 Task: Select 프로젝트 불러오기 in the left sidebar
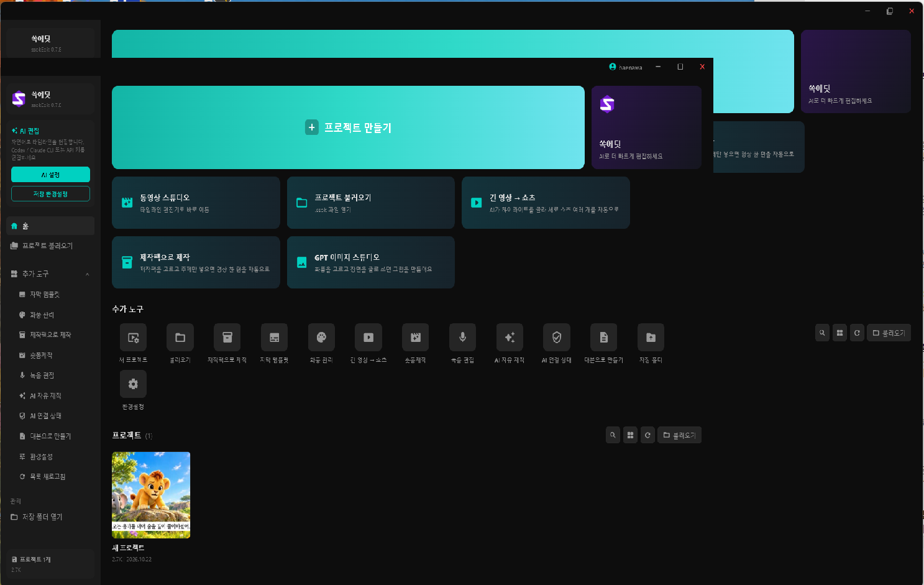pos(50,246)
